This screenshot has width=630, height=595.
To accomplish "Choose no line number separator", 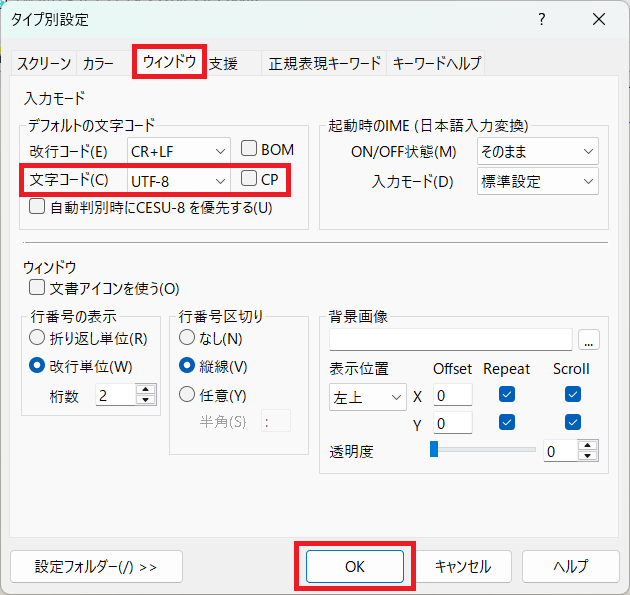I will [x=187, y=339].
